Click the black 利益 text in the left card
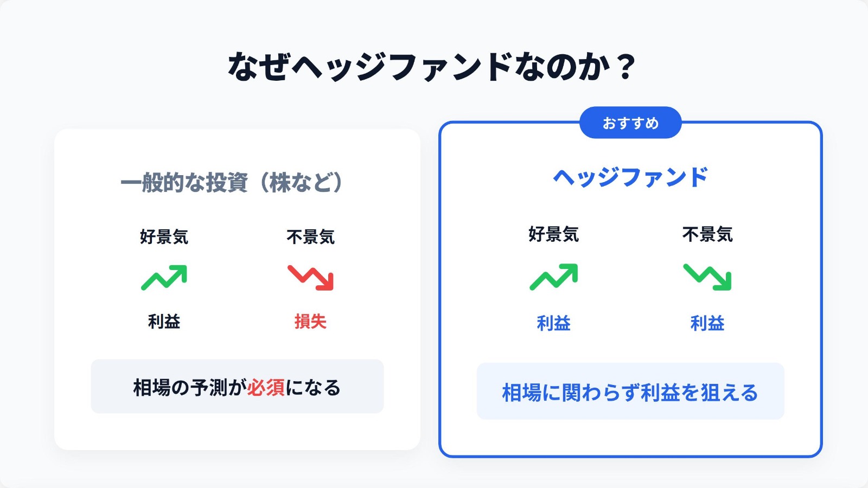This screenshot has height=488, width=868. pyautogui.click(x=164, y=322)
